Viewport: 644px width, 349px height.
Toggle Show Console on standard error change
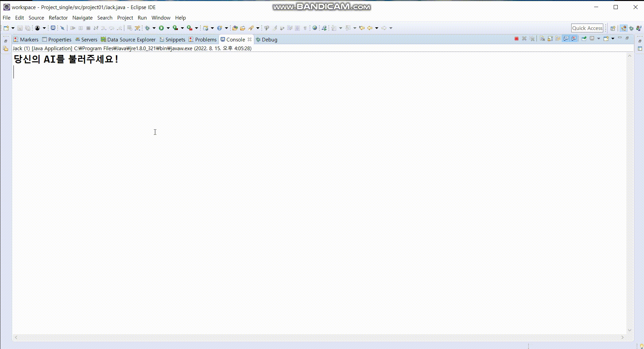pos(574,39)
